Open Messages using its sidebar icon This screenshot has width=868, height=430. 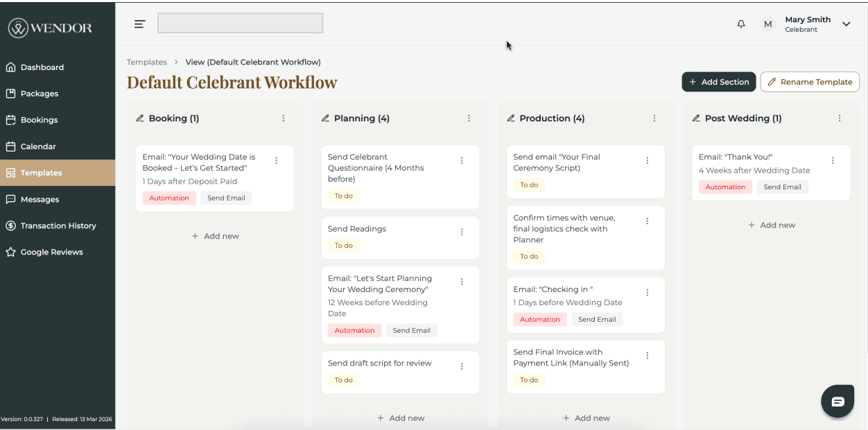point(10,199)
